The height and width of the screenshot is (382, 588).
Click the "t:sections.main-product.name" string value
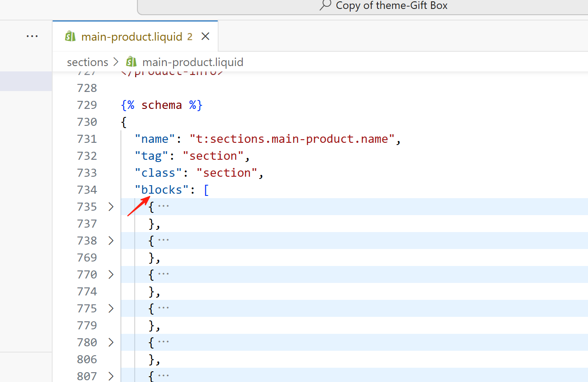pyautogui.click(x=292, y=139)
